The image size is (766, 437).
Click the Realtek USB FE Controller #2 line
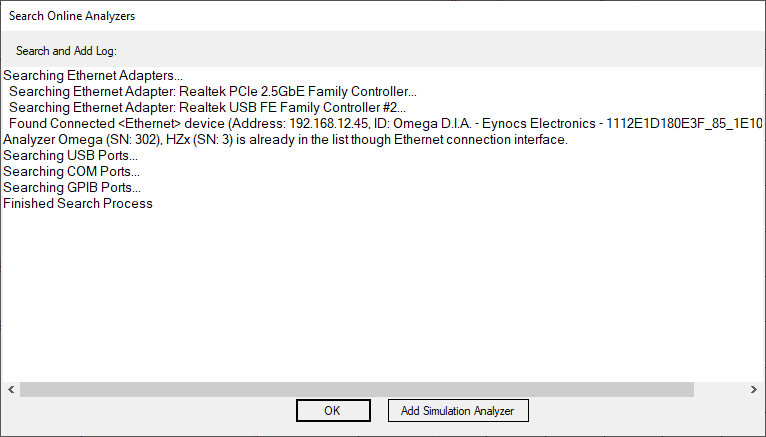click(x=207, y=107)
